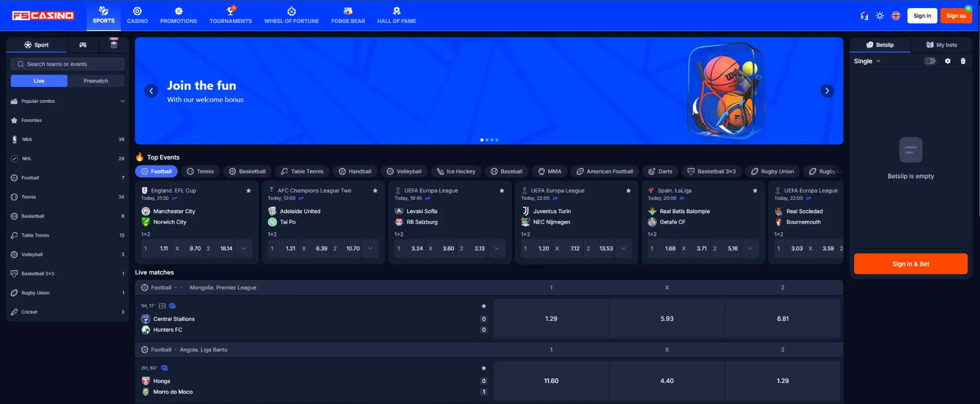Click the Sign in button
The height and width of the screenshot is (404, 980).
click(922, 16)
